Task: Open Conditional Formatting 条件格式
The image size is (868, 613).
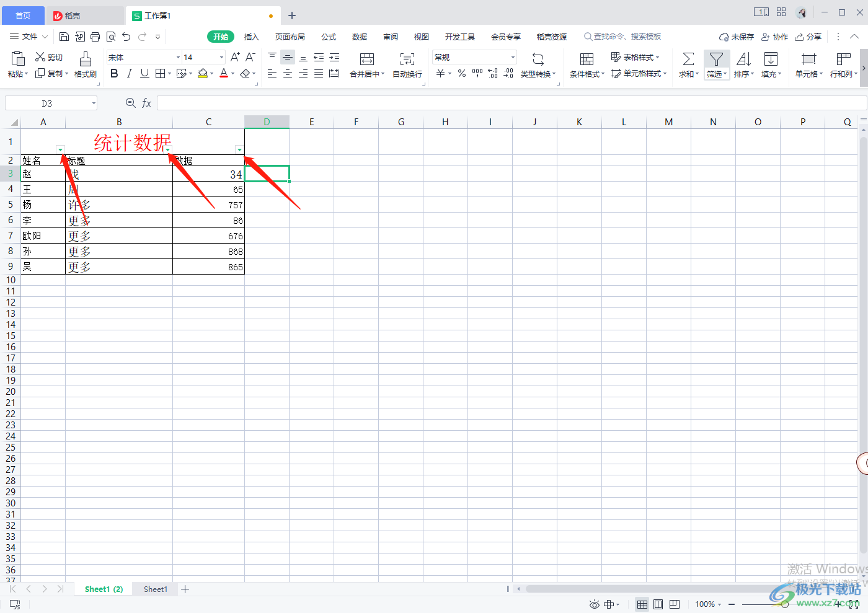Action: (587, 64)
